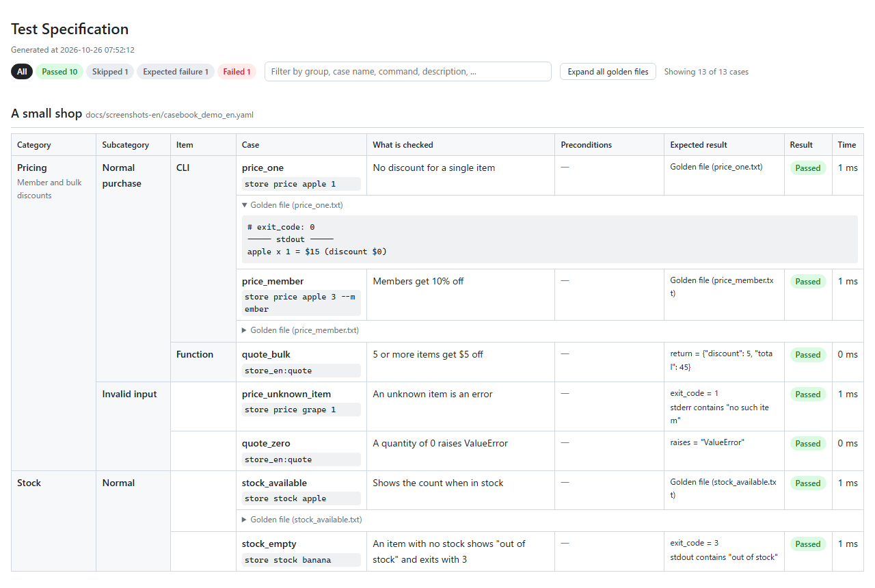The image size is (875, 588).
Task: Select the All filter pill
Action: [x=22, y=72]
